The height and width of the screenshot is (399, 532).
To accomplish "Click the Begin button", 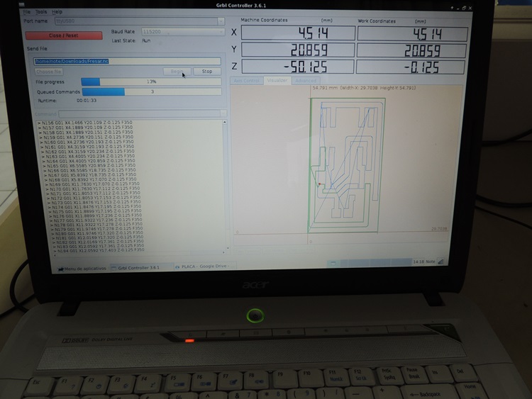I will [x=176, y=72].
